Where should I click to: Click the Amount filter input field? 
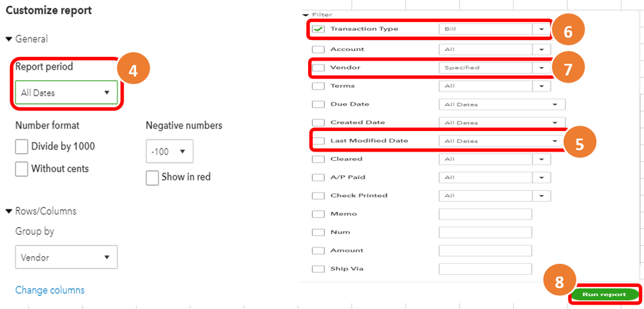coord(485,250)
